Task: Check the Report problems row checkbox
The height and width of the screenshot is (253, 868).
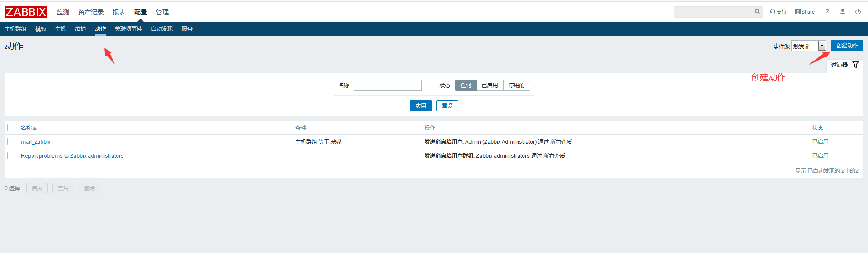Action: (x=11, y=155)
